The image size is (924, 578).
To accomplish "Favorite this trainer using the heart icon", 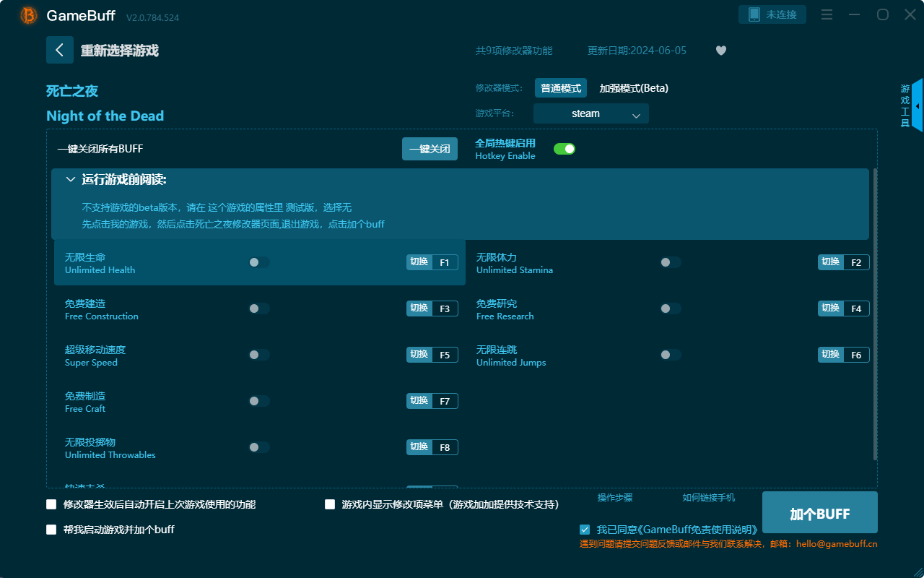I will pos(720,51).
